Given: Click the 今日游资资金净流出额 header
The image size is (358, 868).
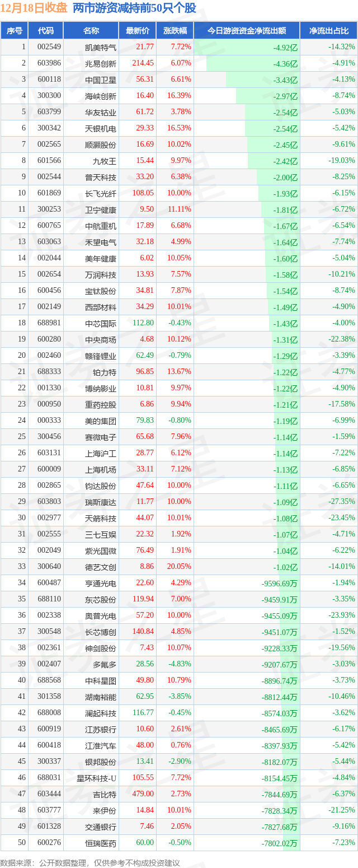Looking at the screenshot, I should pos(247,31).
